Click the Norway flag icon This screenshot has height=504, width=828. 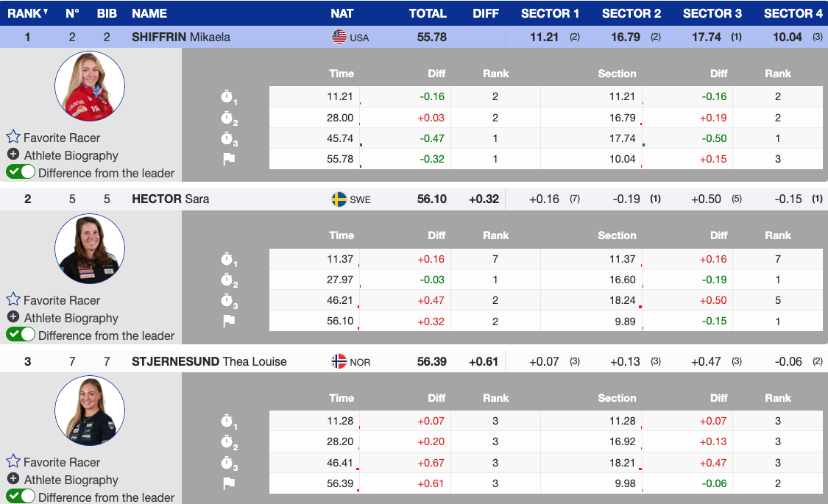339,361
